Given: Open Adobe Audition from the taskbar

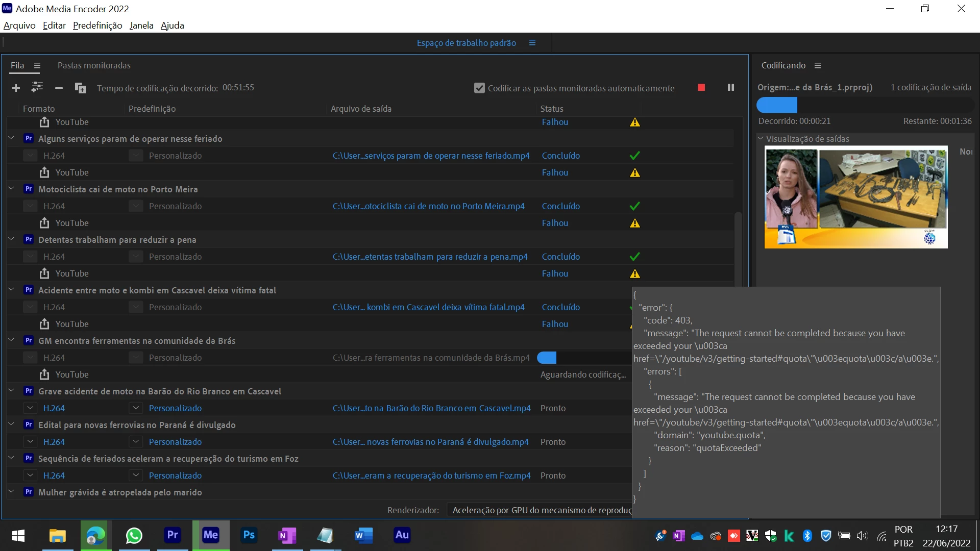Looking at the screenshot, I should point(402,535).
